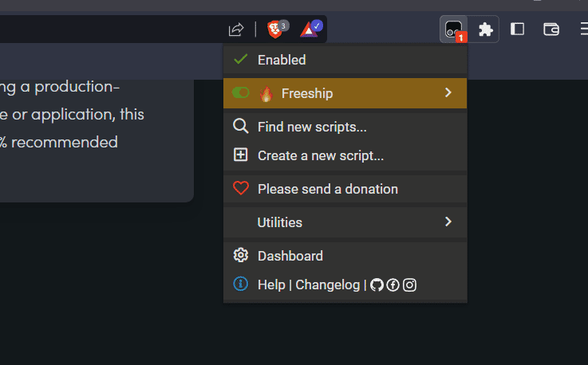Open the Extensions puzzle icon
The height and width of the screenshot is (365, 588).
point(485,29)
